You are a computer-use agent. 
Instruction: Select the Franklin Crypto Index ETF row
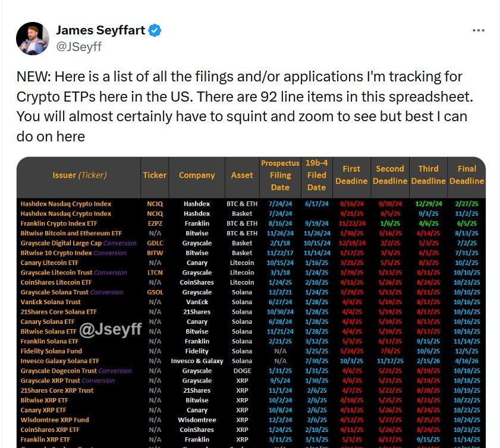(58, 223)
